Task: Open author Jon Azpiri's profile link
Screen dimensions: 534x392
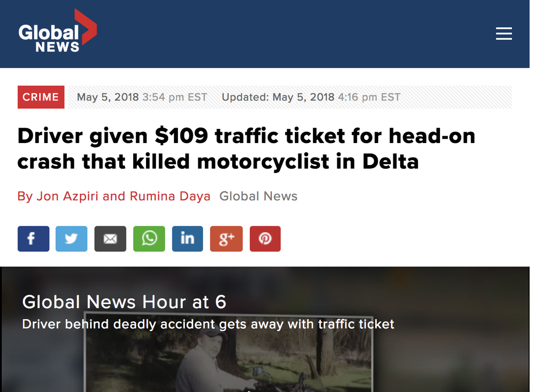Action: [68, 196]
